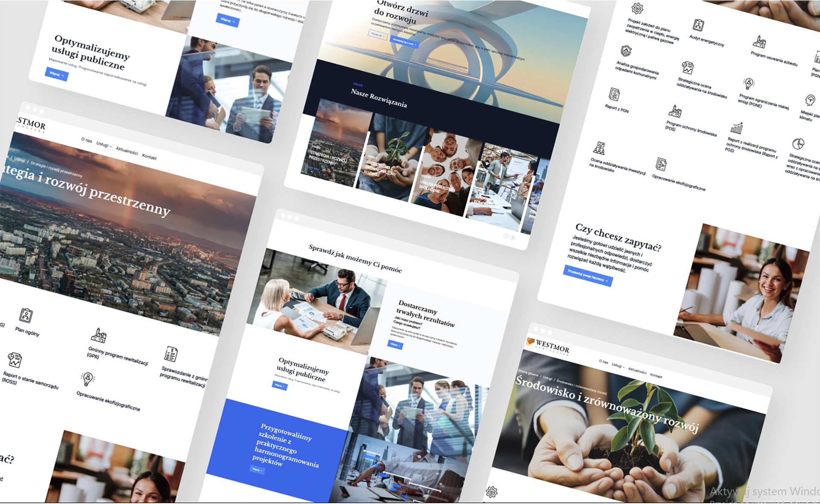Select the Program usuwania azbestu icon
820x504 pixels.
pyautogui.click(x=759, y=42)
